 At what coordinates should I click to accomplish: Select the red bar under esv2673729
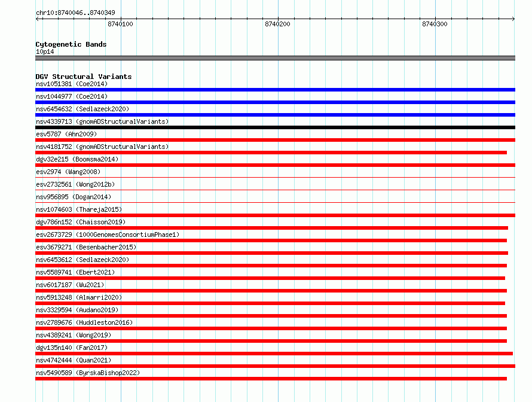click(271, 240)
